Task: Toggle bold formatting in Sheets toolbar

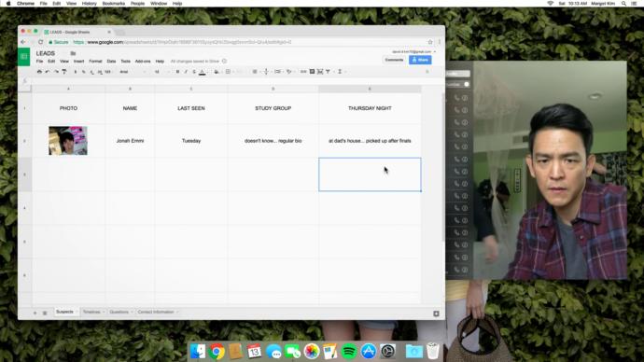Action: [x=177, y=72]
